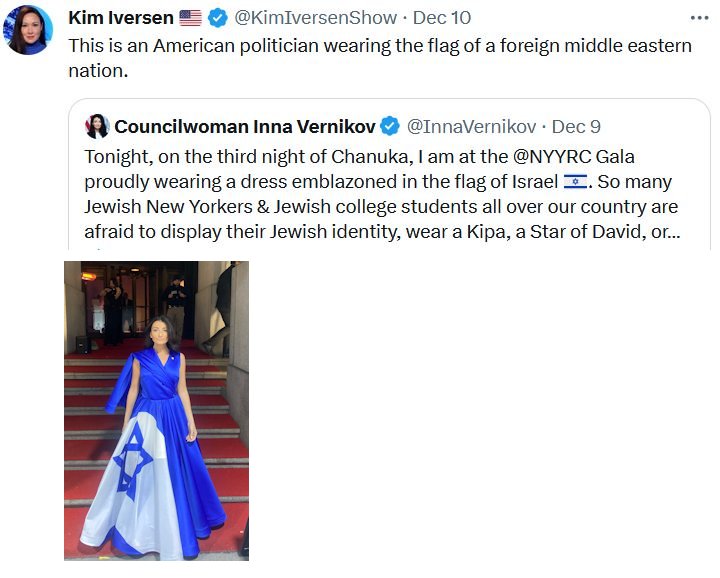This screenshot has width=720, height=578.
Task: Click the Kim Iversen display name
Action: point(120,18)
